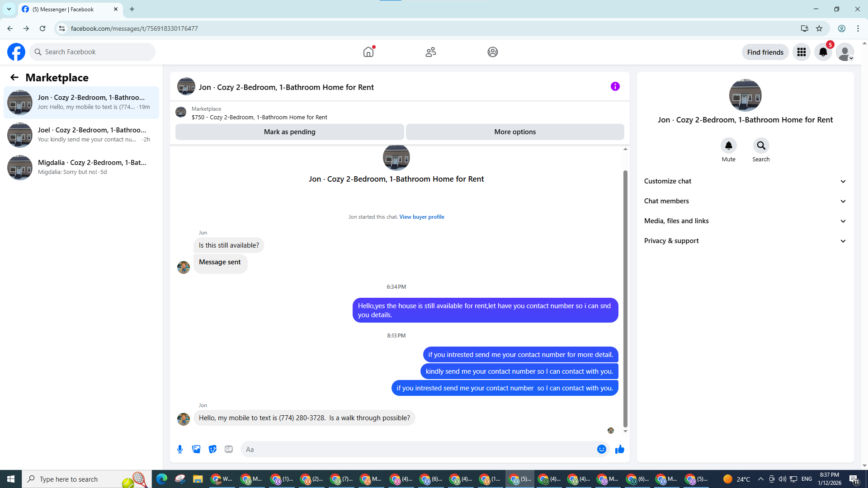Open the GIF picker
The width and height of the screenshot is (868, 488).
[229, 449]
